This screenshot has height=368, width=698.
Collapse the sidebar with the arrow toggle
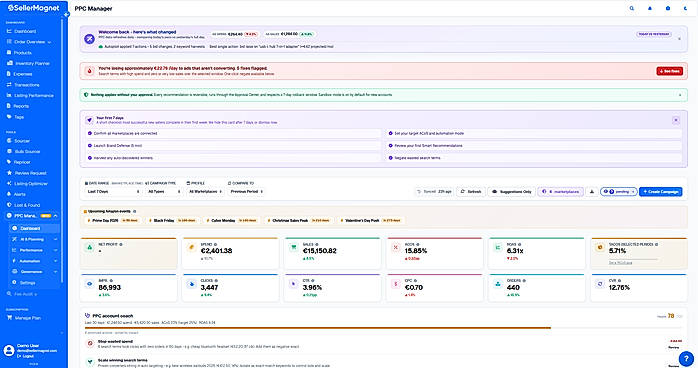[66, 15]
